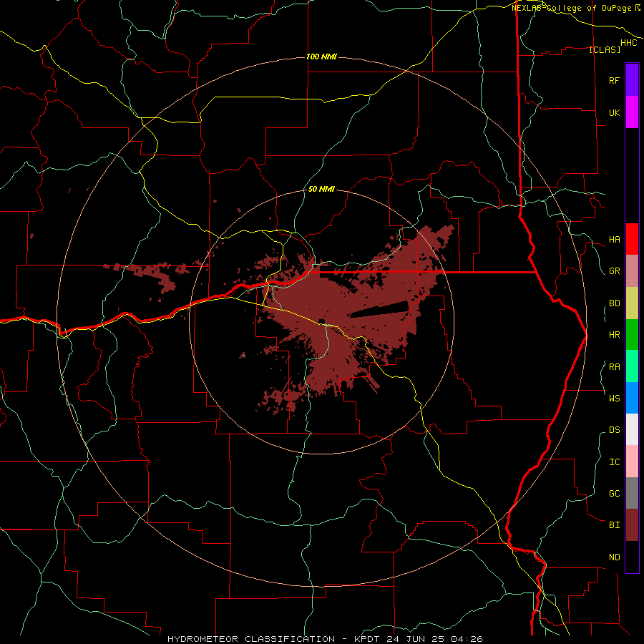
Task: Click the IC light-pink legend swatch
Action: click(632, 462)
